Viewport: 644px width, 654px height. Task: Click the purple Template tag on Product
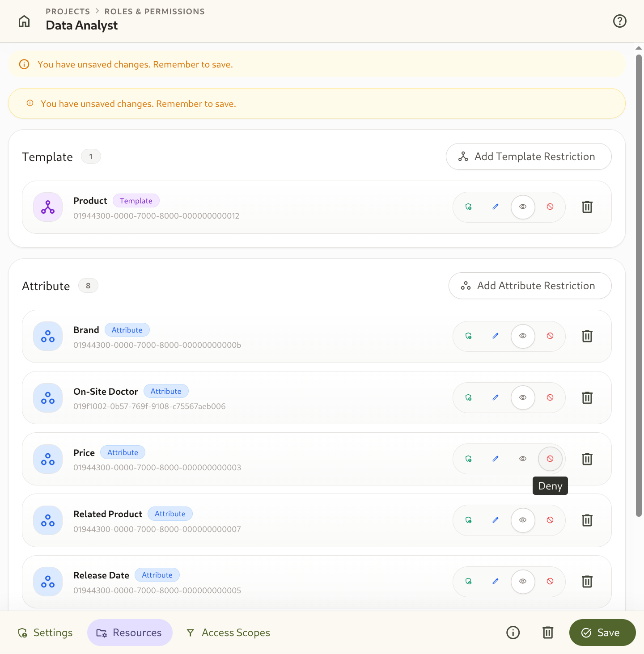pyautogui.click(x=136, y=201)
